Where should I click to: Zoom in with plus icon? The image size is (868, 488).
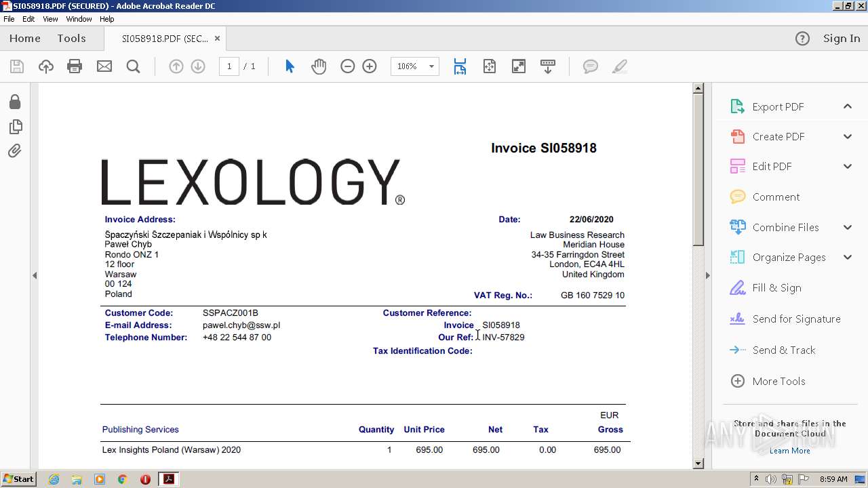click(370, 66)
